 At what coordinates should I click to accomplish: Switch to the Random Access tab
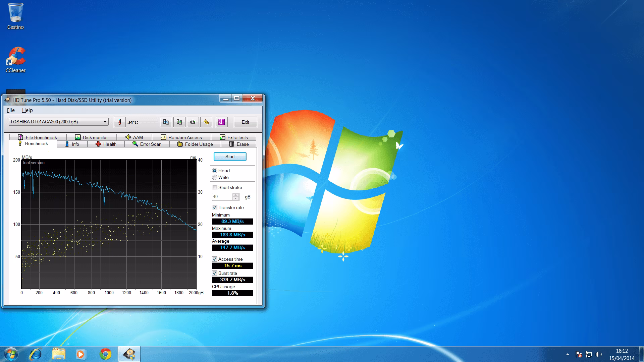pyautogui.click(x=181, y=137)
